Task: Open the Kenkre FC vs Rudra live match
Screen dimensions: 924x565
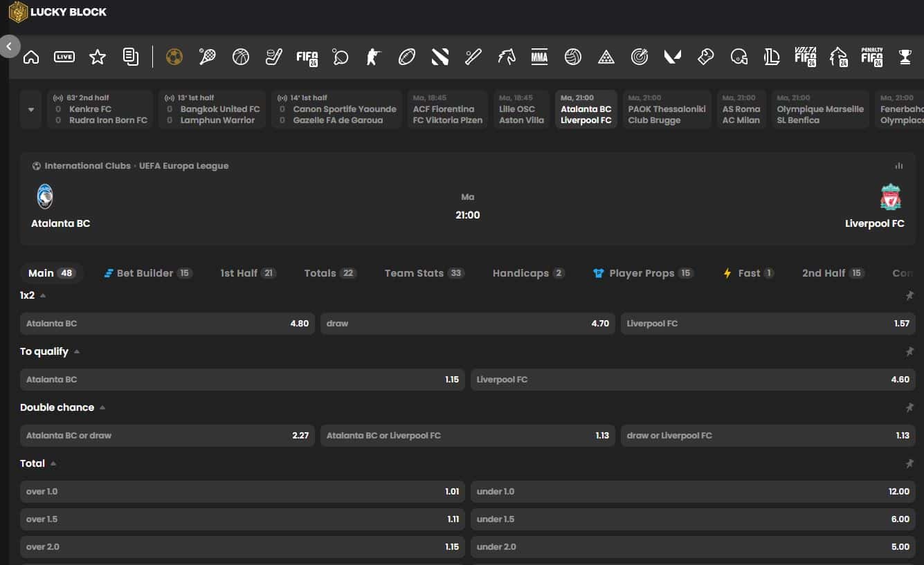Action: click(100, 109)
